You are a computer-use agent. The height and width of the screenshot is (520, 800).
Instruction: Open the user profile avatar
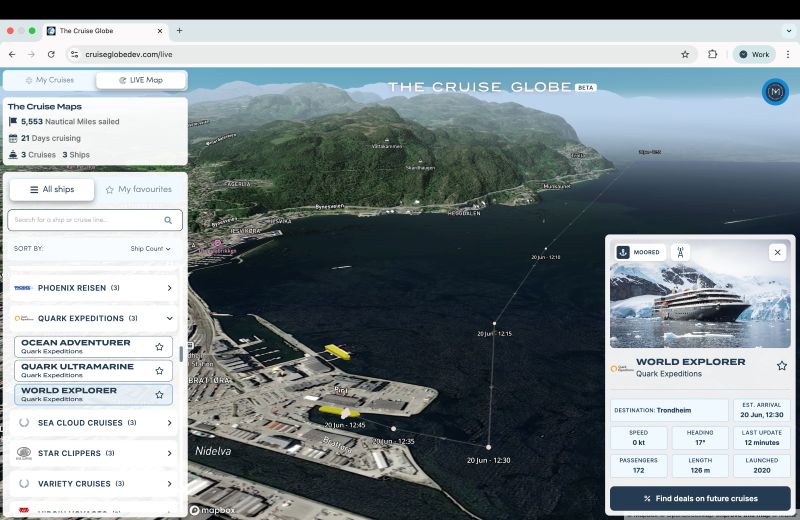tap(775, 92)
